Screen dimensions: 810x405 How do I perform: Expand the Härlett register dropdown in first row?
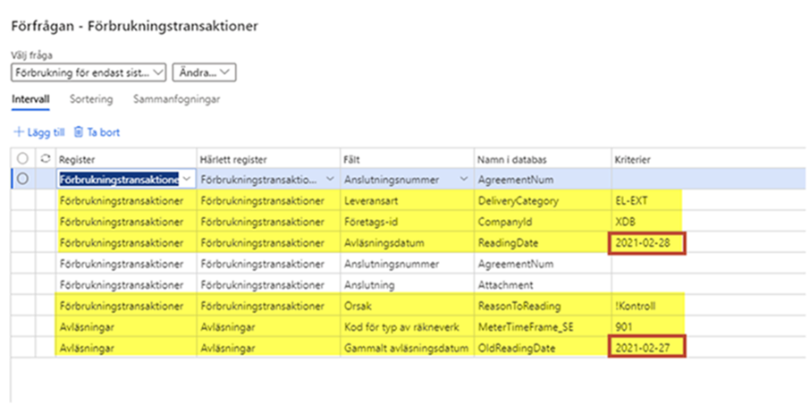pyautogui.click(x=331, y=179)
